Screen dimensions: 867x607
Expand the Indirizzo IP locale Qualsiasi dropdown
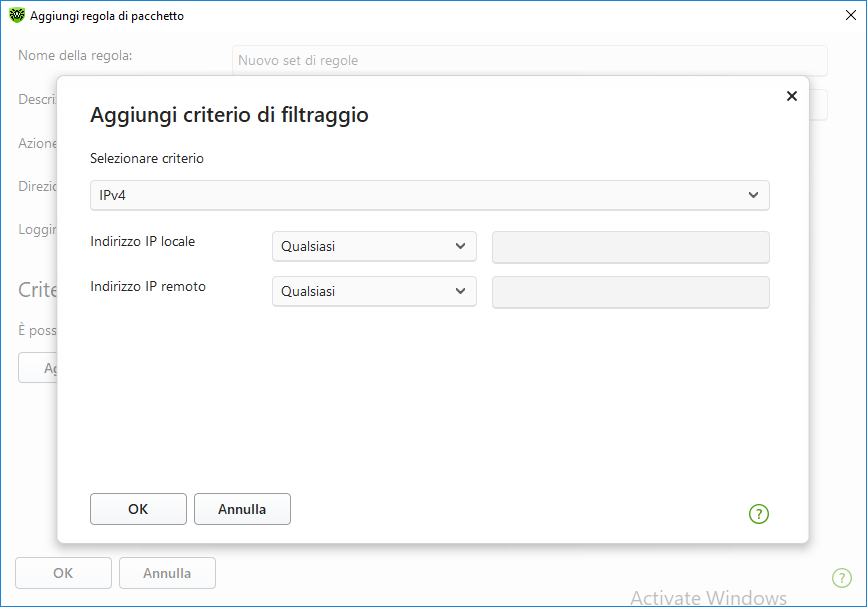(x=374, y=247)
